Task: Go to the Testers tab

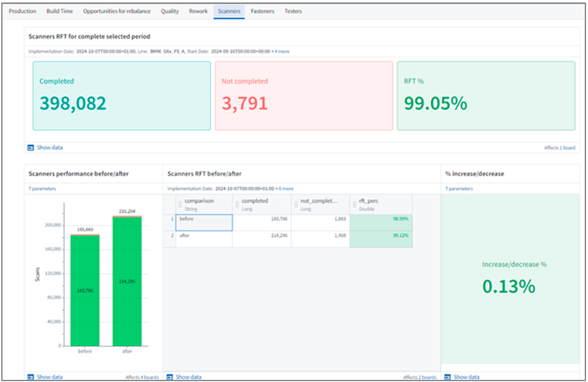Action: [x=293, y=11]
